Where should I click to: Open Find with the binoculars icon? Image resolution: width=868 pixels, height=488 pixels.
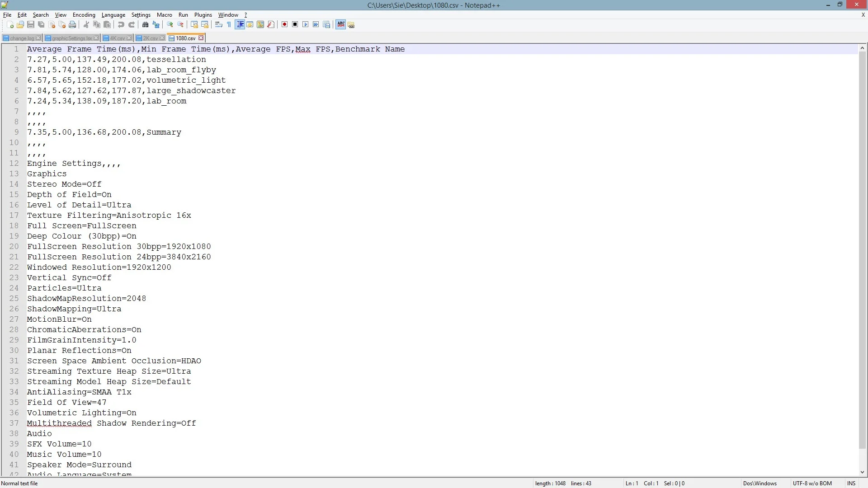(146, 24)
